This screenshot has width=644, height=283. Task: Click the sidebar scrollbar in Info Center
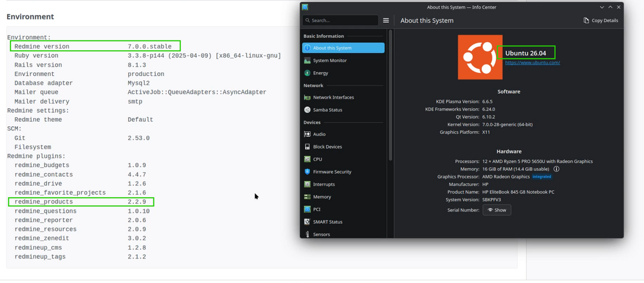coord(390,94)
